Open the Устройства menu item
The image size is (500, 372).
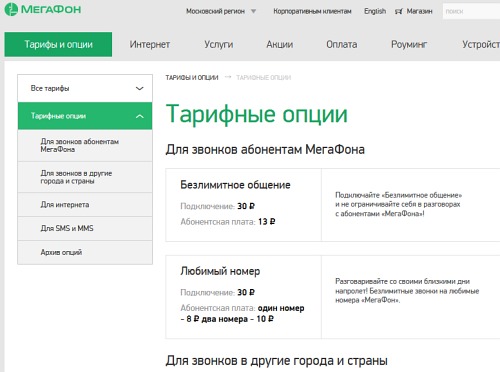click(x=481, y=44)
